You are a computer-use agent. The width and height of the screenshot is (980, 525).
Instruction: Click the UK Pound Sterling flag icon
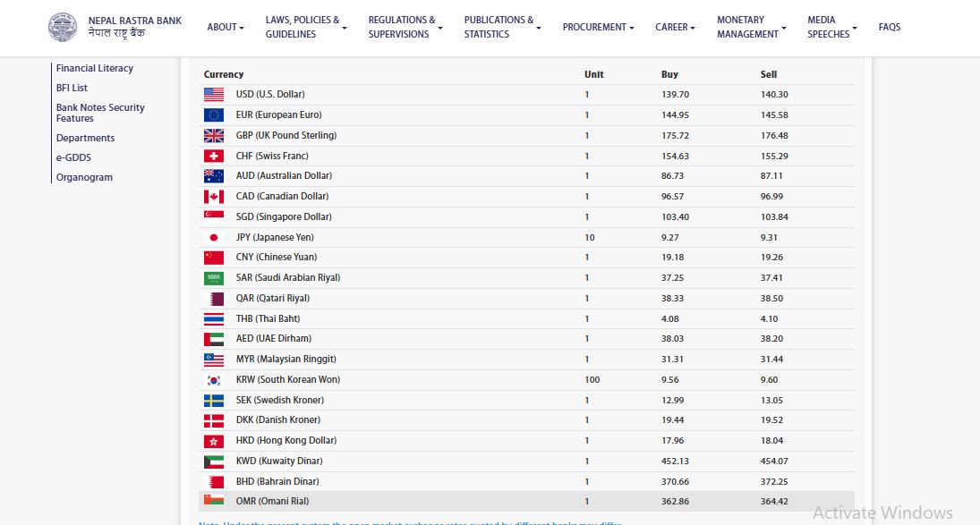(214, 135)
